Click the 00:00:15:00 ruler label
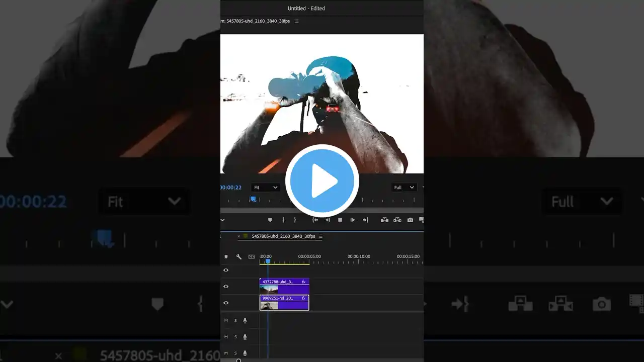 (408, 256)
